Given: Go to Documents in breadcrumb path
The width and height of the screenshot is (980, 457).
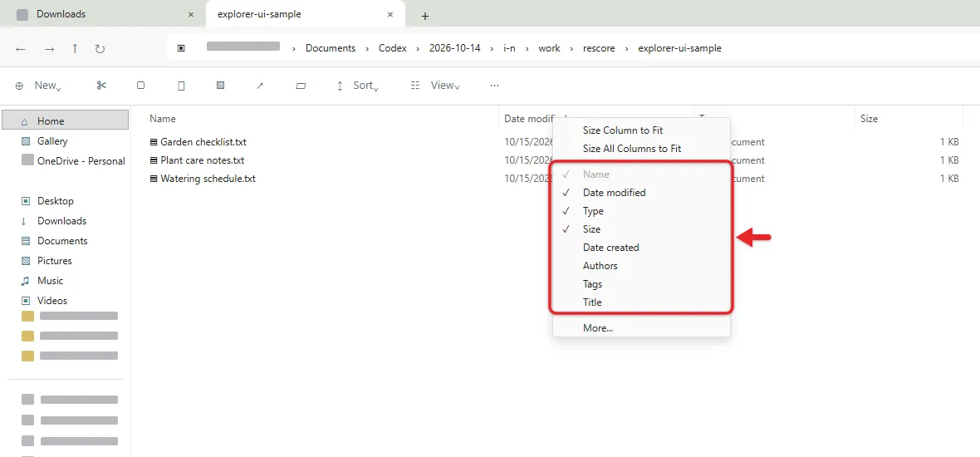Looking at the screenshot, I should pyautogui.click(x=331, y=48).
